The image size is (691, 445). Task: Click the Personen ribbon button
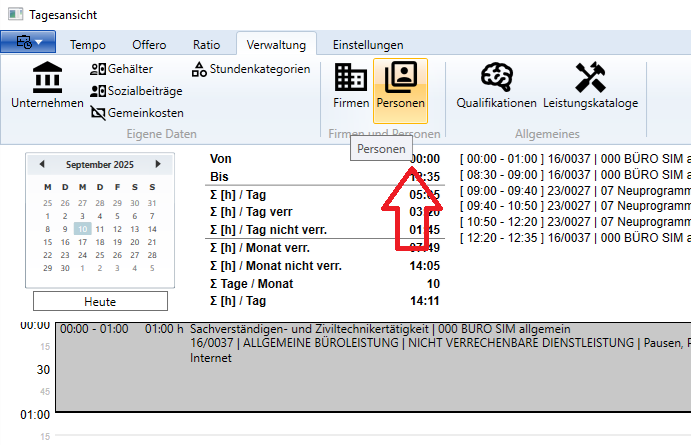[x=400, y=86]
